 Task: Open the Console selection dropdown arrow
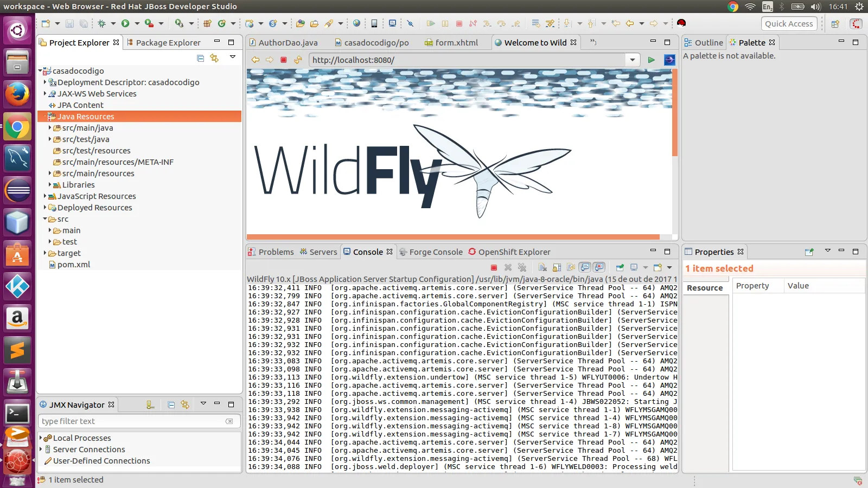click(x=645, y=267)
